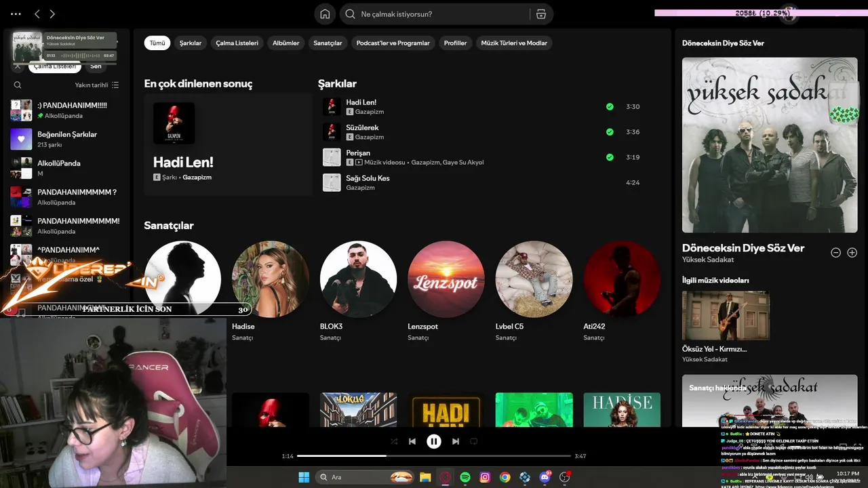This screenshot has height=488, width=868.
Task: Open Google Chrome from taskbar
Action: point(505,477)
